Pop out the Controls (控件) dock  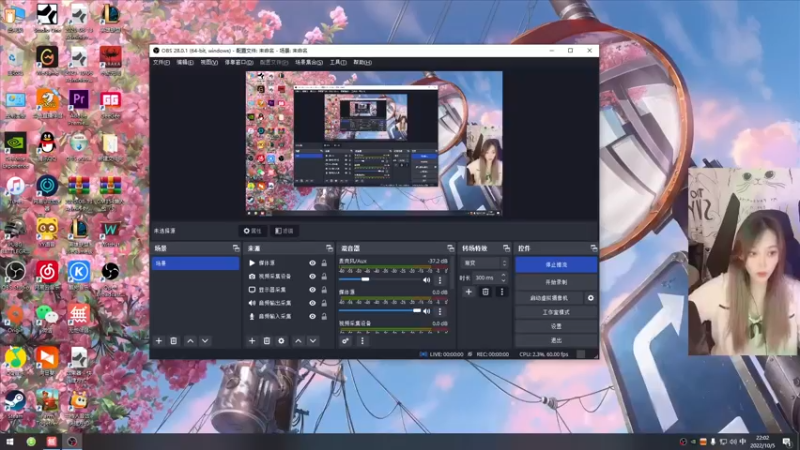pyautogui.click(x=594, y=248)
